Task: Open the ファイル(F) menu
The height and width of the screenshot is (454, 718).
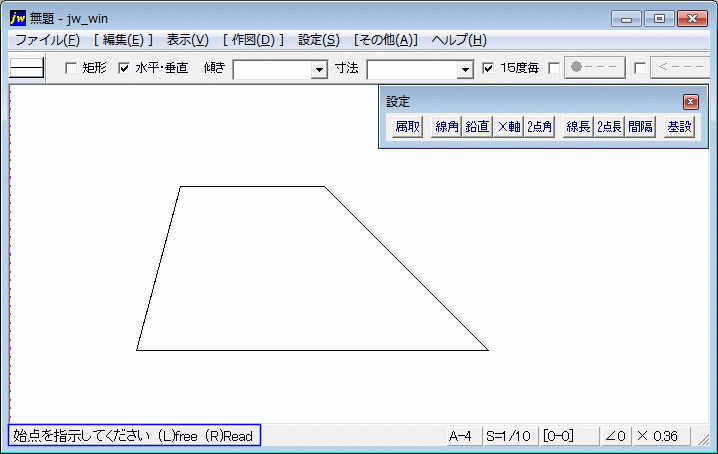Action: point(48,40)
